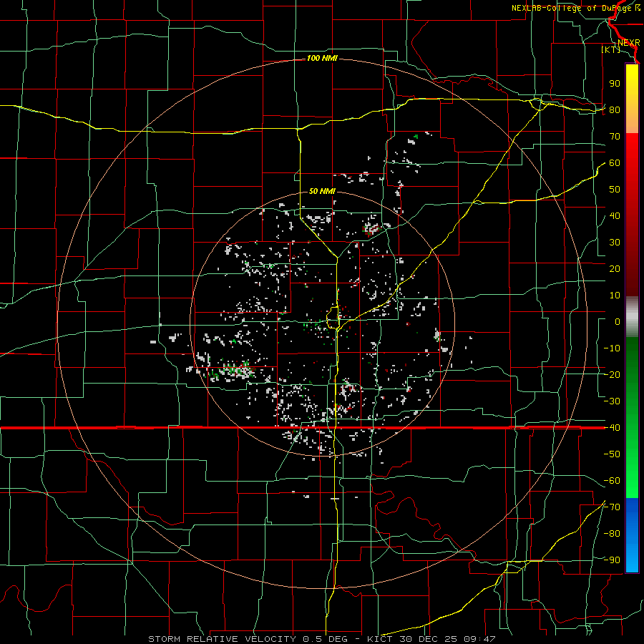Click the -60 knot scale label

pyautogui.click(x=612, y=481)
